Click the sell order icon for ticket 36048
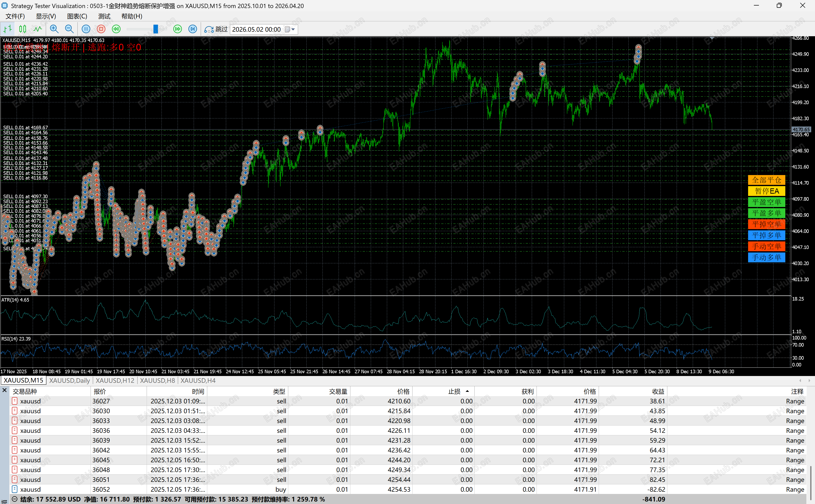The image size is (815, 504). (x=15, y=470)
